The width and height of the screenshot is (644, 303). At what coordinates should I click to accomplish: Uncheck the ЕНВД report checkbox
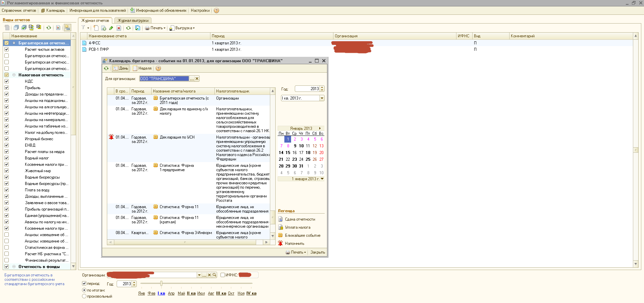pyautogui.click(x=6, y=145)
